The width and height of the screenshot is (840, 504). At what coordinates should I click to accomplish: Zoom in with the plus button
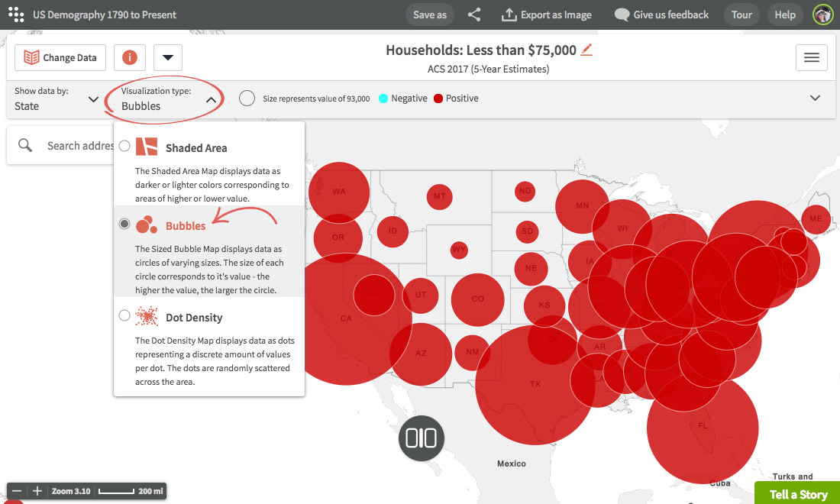(x=37, y=490)
